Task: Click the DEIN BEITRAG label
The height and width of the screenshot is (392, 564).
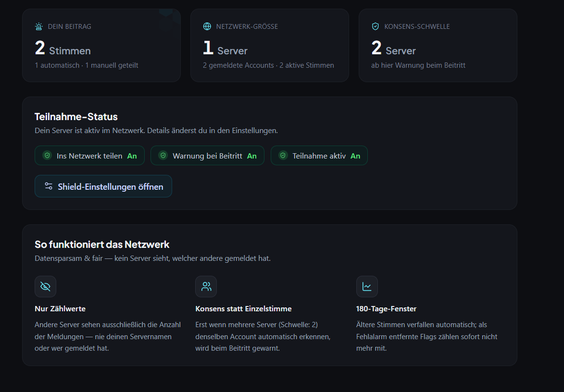Action: pyautogui.click(x=69, y=26)
